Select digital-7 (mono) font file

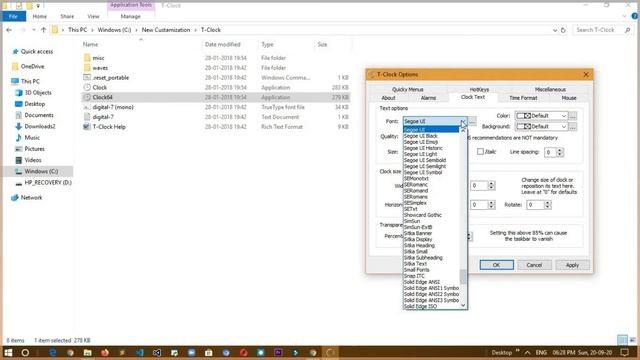coord(113,107)
